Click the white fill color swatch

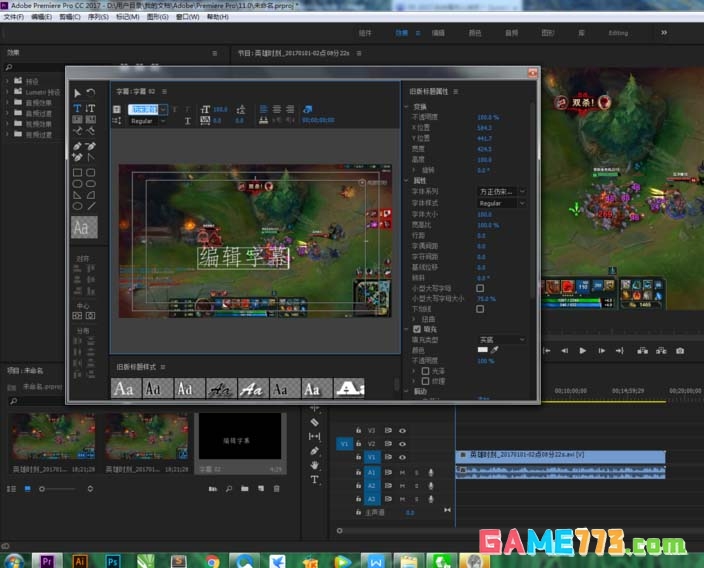click(483, 350)
